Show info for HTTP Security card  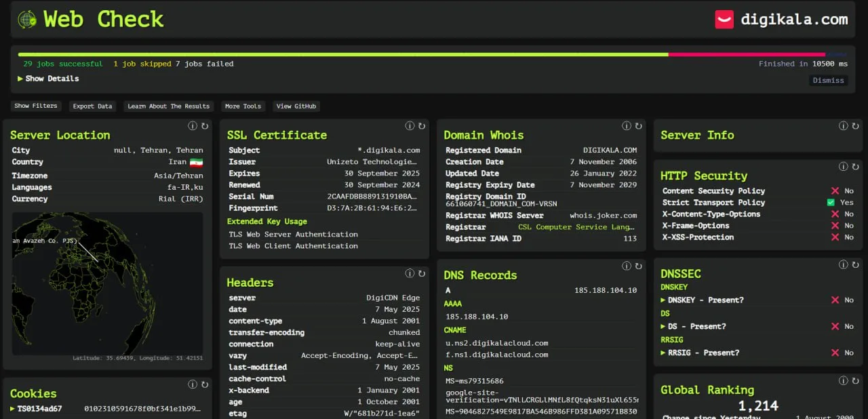pos(844,167)
